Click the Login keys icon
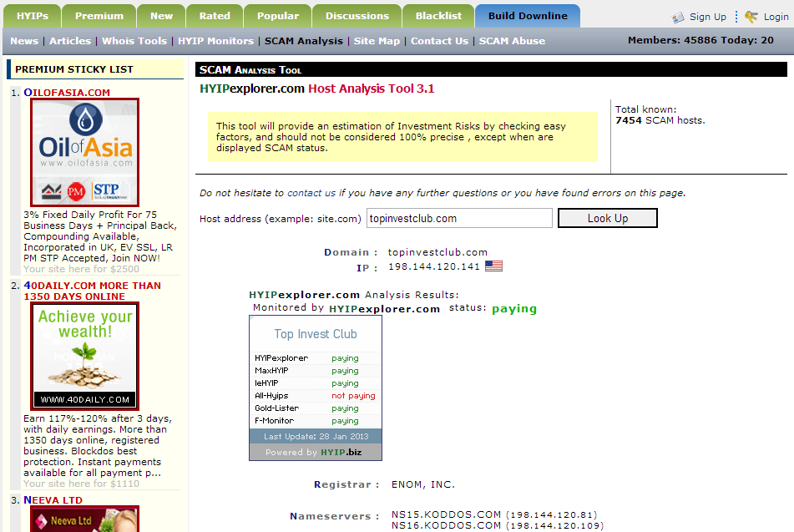 (x=751, y=17)
